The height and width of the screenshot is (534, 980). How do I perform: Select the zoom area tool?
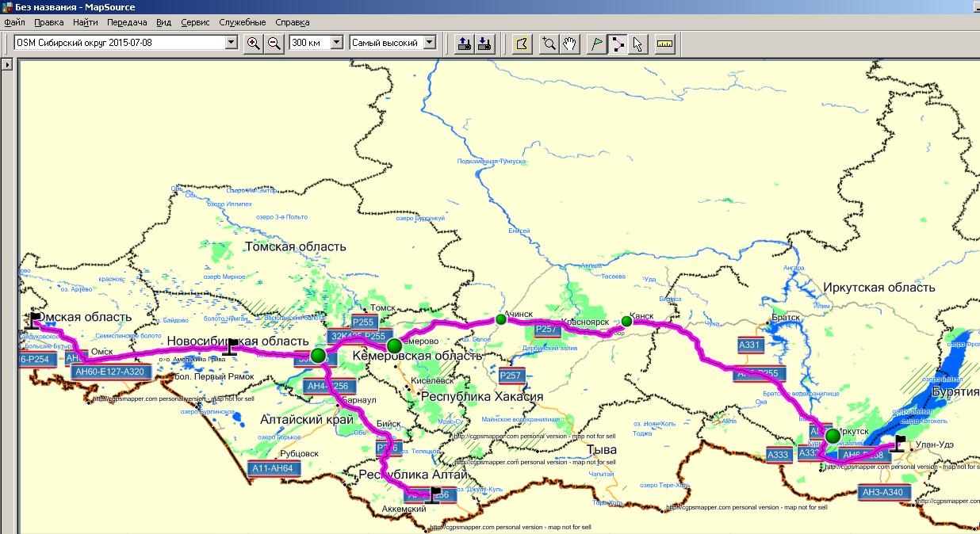549,43
